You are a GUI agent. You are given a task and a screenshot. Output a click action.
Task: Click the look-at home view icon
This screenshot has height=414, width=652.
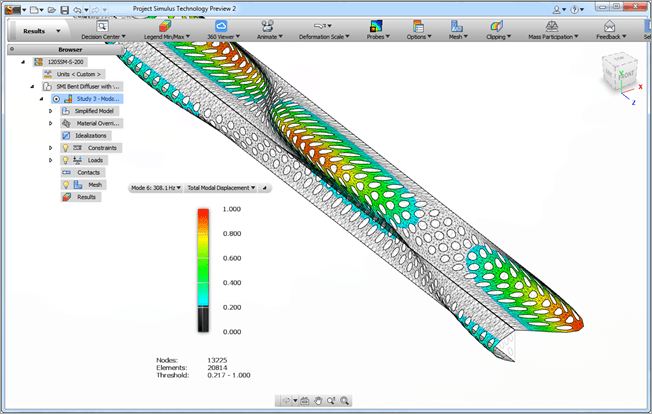coord(305,401)
